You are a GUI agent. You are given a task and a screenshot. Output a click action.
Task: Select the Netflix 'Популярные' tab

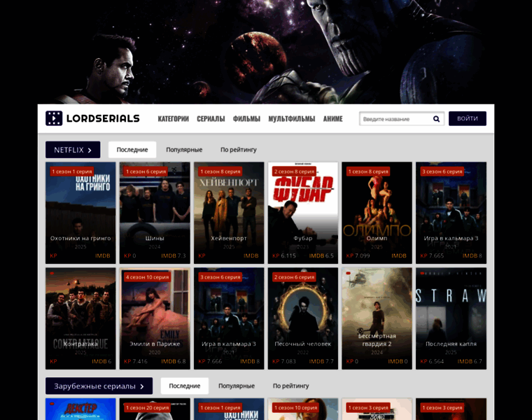[x=184, y=150]
